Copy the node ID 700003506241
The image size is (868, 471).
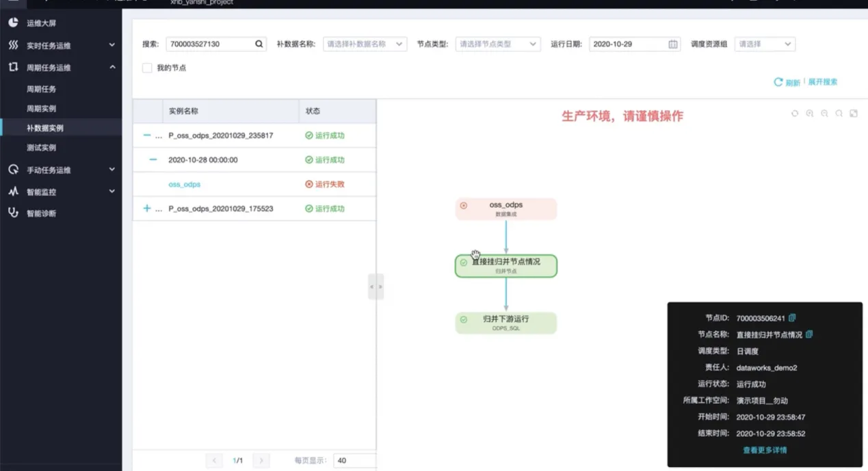[x=792, y=318]
